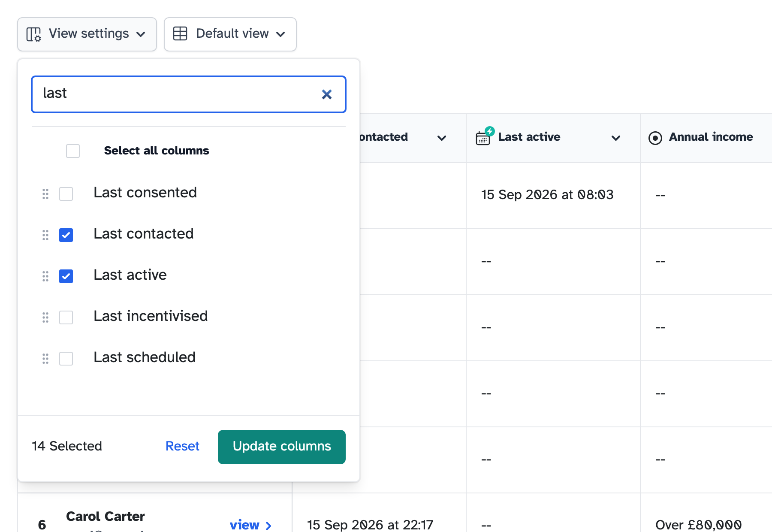Viewport: 772px width, 532px height.
Task: Uncheck the Last active checkbox
Action: (66, 276)
